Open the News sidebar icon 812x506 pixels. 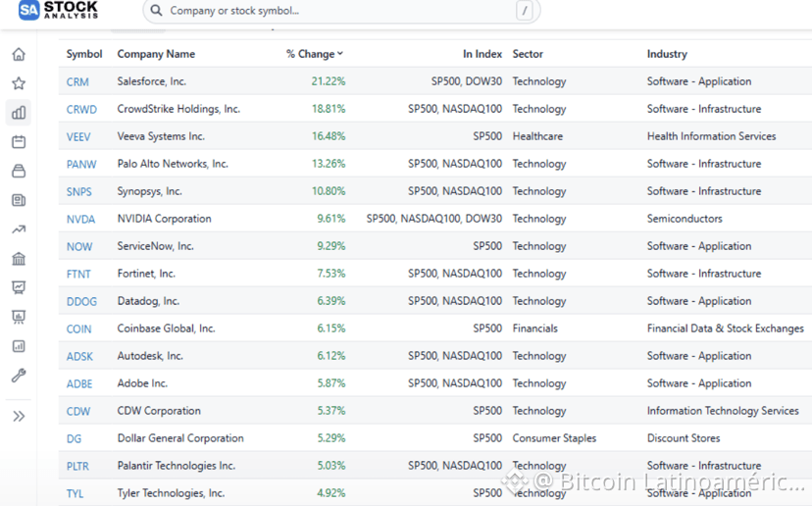tap(19, 200)
